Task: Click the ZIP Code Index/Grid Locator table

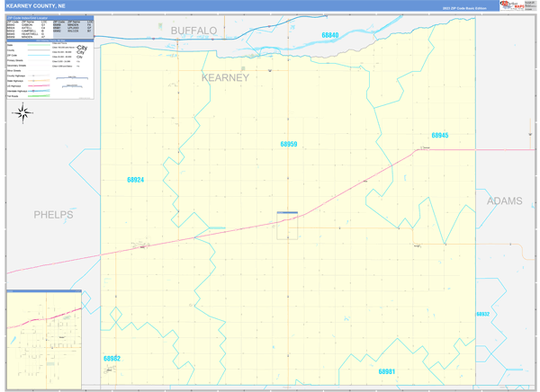Action: coord(49,27)
